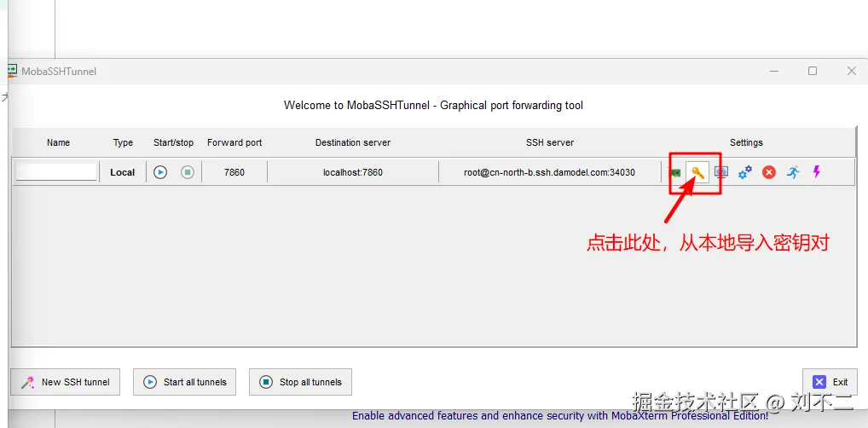Click the New SSH tunnel button
Screen dimensions: 868x428
point(66,382)
